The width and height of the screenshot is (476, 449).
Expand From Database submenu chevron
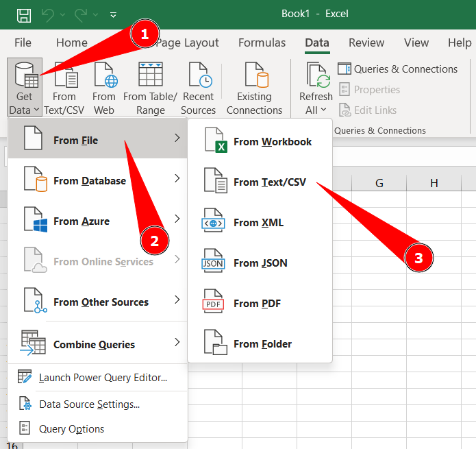(177, 178)
